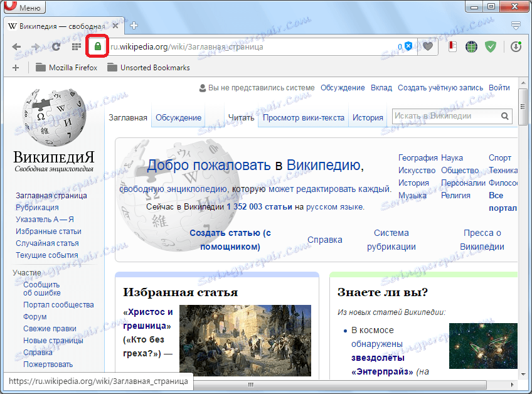Open Unsorted Bookmarks folder
The image size is (532, 394).
148,68
